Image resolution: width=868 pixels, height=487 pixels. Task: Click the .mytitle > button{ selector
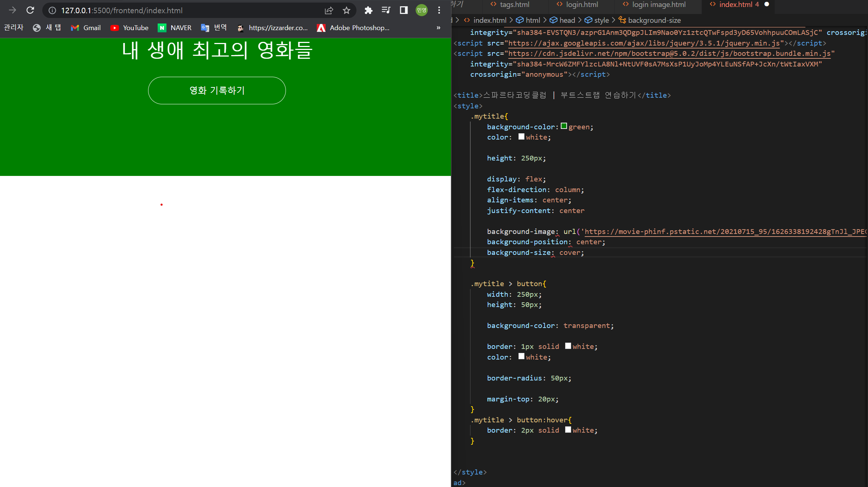tap(508, 284)
